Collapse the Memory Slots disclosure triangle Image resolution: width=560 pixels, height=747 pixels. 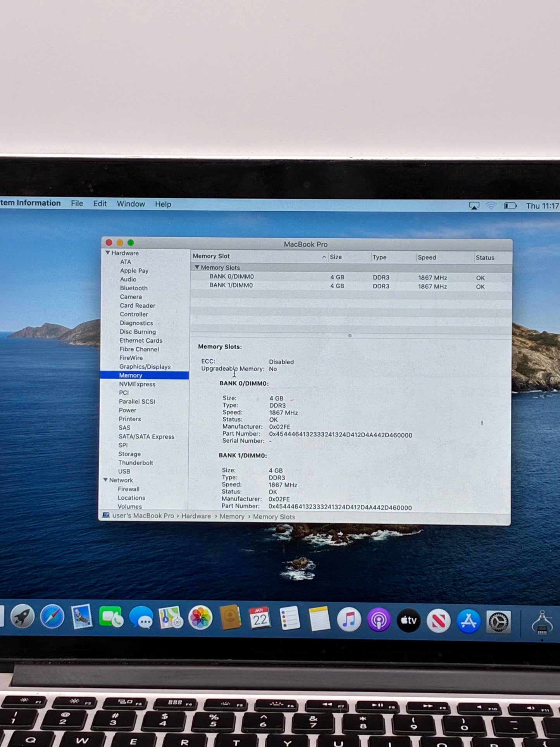click(197, 267)
